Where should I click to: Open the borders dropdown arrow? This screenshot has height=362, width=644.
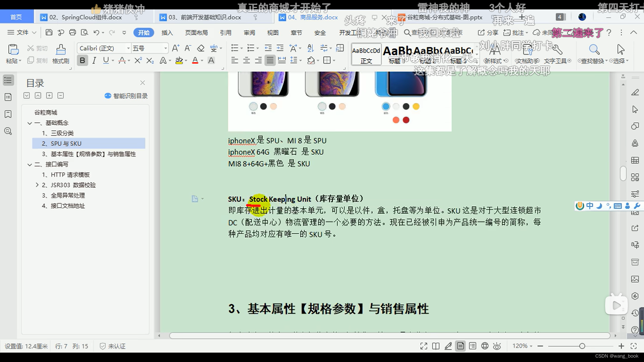(334, 60)
